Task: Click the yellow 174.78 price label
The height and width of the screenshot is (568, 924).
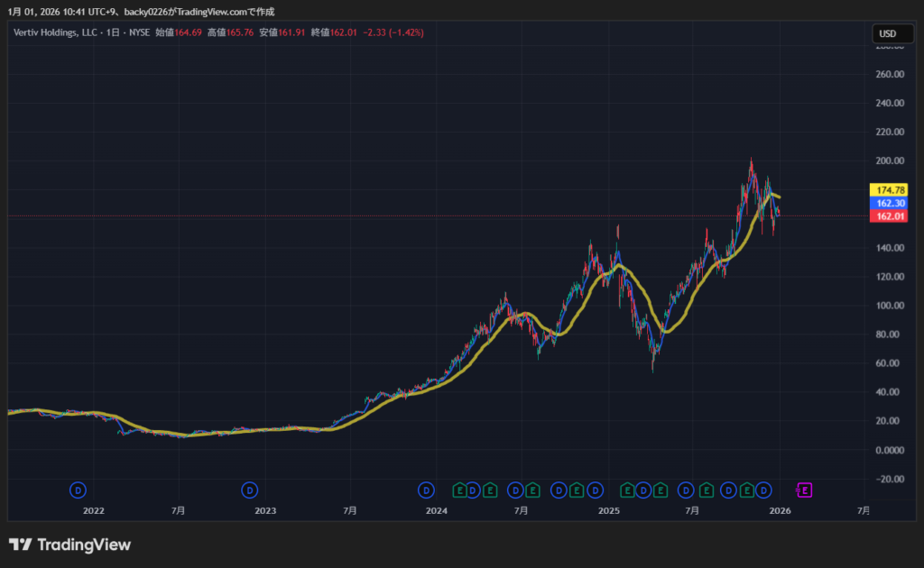Action: click(891, 190)
